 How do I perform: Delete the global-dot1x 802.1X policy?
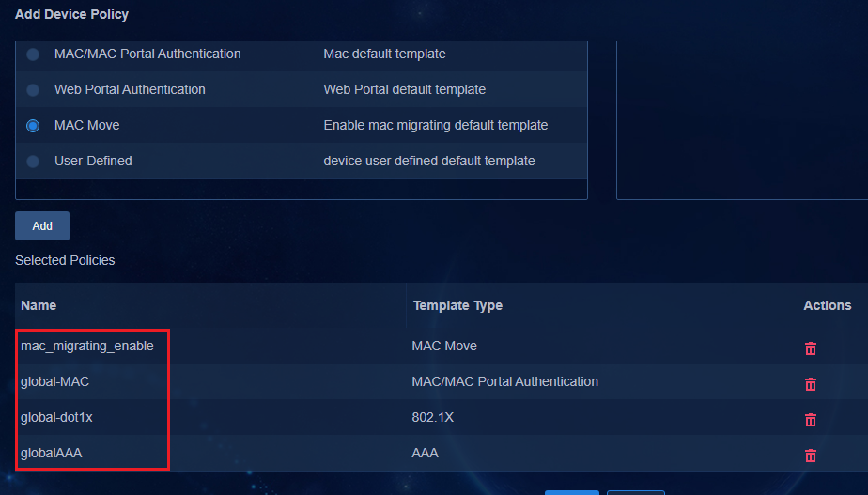coord(811,420)
